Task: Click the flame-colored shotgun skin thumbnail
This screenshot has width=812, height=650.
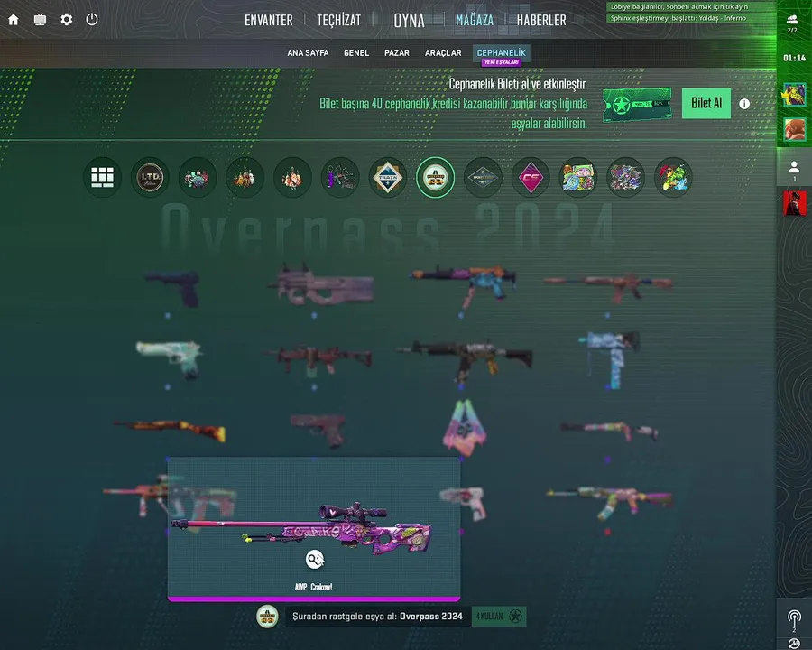Action: tap(170, 430)
